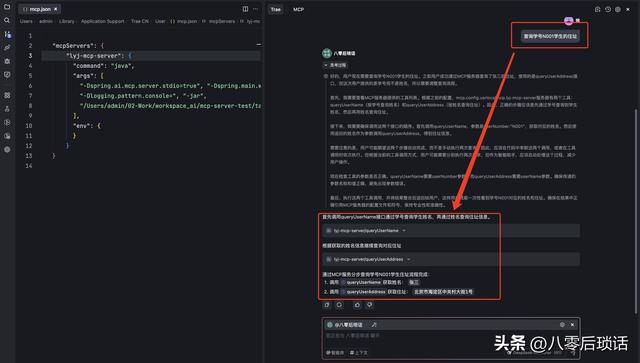Click the "command": "java" line
The image size is (640, 363).
coord(104,65)
